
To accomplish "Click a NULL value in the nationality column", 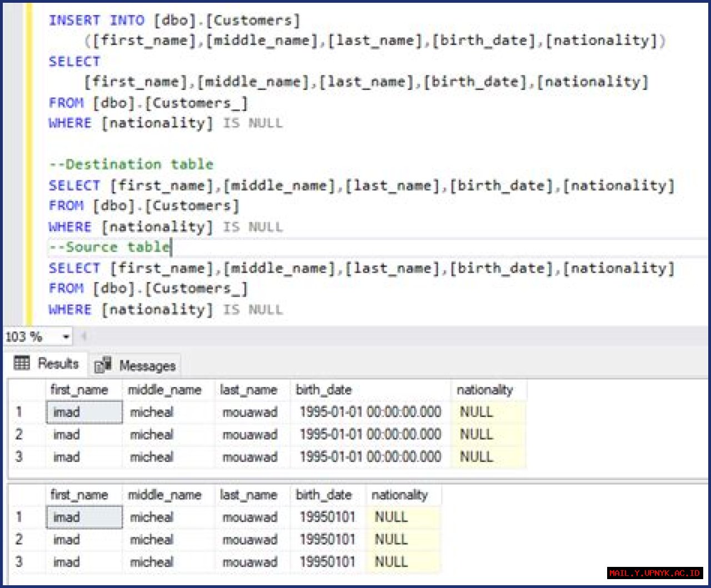I will [475, 412].
